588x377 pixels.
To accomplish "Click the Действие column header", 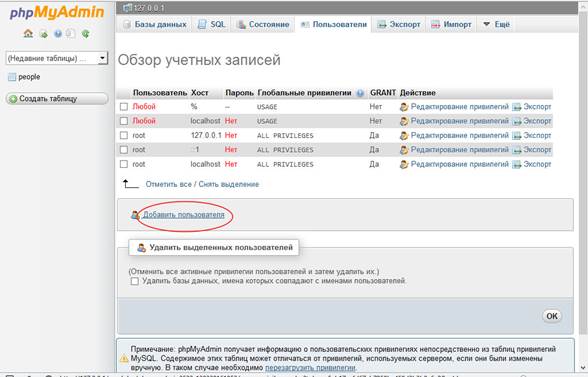I will (417, 93).
